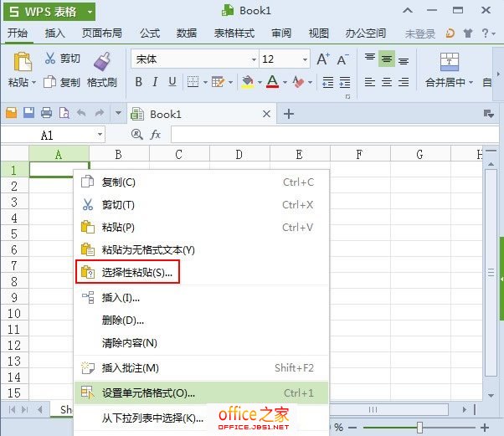Toggle align text left
Viewport: 504px width, 436px height.
point(370,82)
